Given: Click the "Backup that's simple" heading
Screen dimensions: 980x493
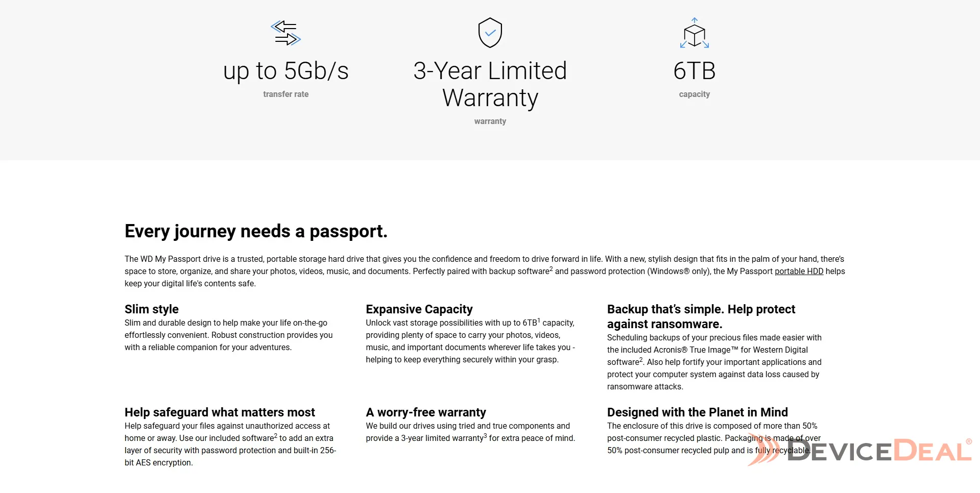Looking at the screenshot, I should tap(701, 316).
